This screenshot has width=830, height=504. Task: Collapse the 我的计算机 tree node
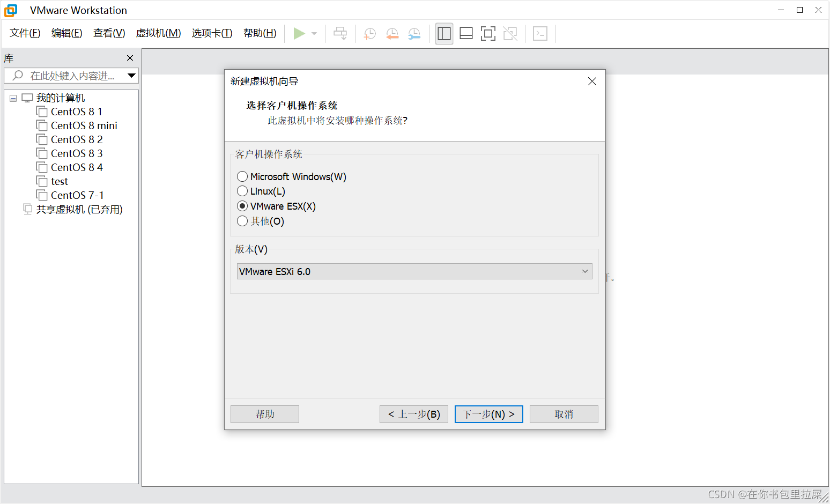pos(13,98)
